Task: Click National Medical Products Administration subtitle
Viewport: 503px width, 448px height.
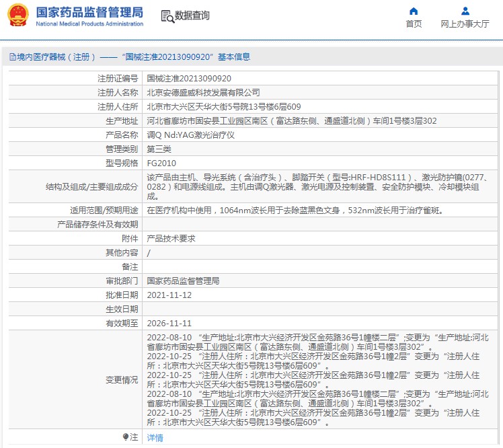Action: click(89, 24)
